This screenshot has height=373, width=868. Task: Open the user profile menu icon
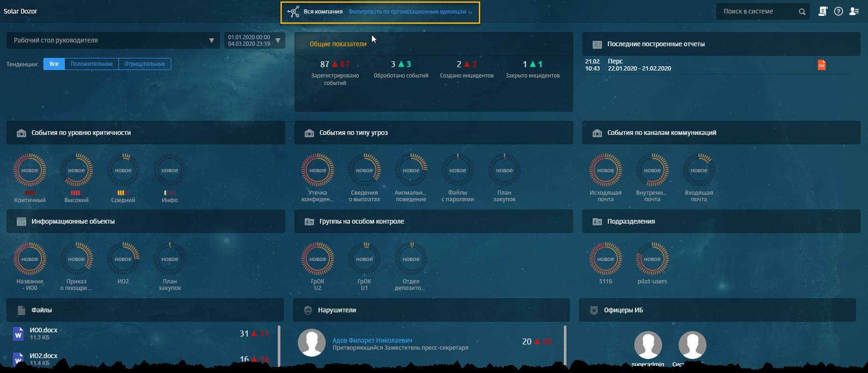click(854, 11)
